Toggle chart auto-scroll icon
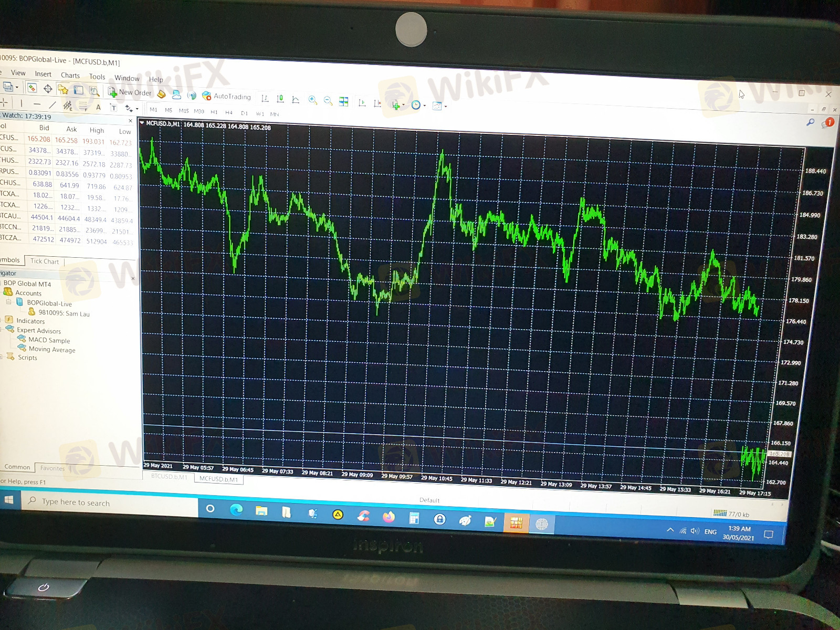This screenshot has height=630, width=840. pos(362,102)
